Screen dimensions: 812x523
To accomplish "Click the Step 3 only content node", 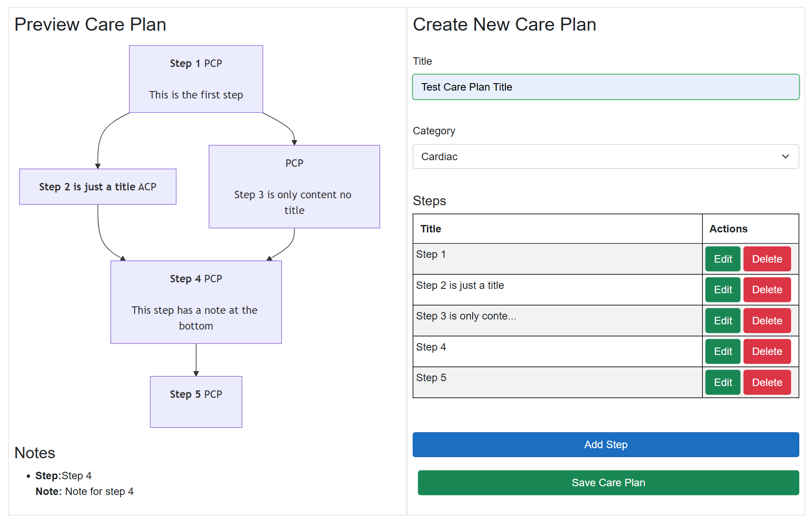I will tap(294, 187).
